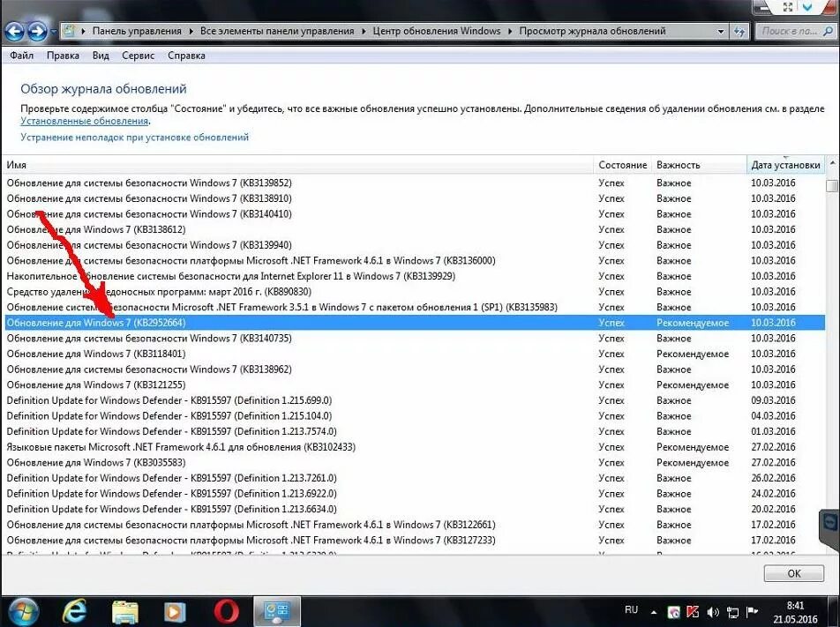
Task: Select row with update KB3139852
Action: tap(414, 183)
